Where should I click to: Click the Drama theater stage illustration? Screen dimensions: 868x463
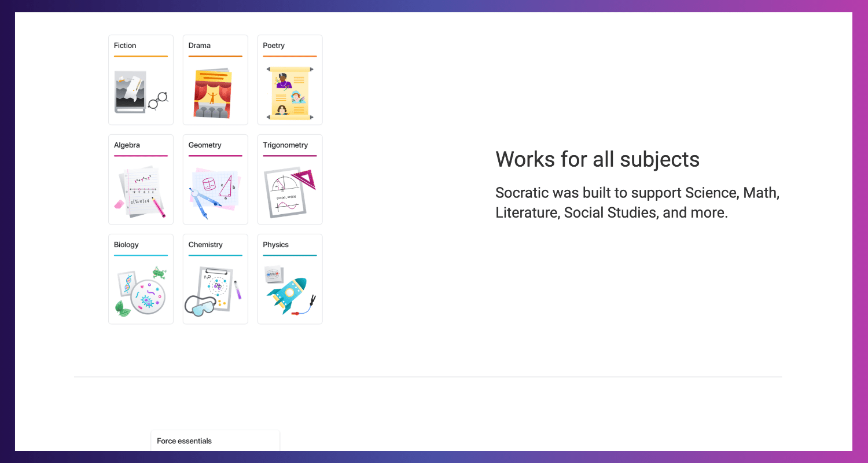212,94
